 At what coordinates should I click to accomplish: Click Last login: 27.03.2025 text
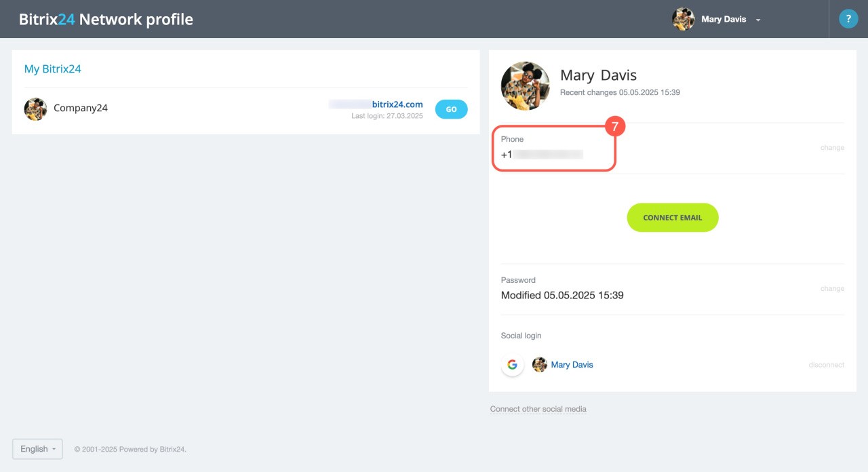pos(387,116)
